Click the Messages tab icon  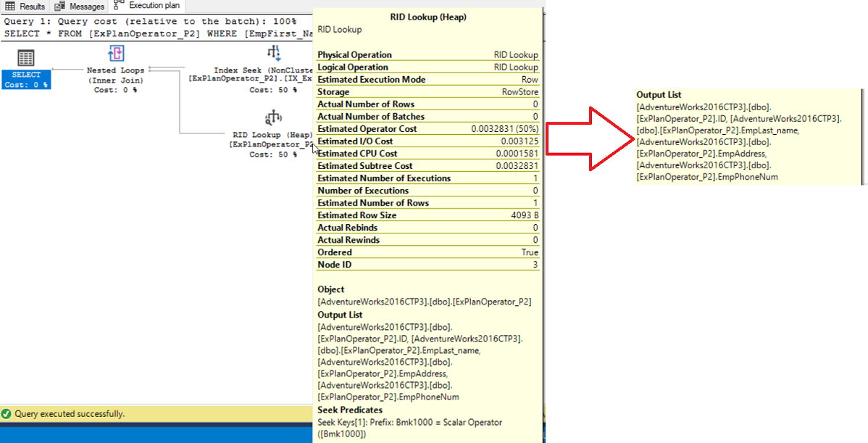tap(60, 6)
